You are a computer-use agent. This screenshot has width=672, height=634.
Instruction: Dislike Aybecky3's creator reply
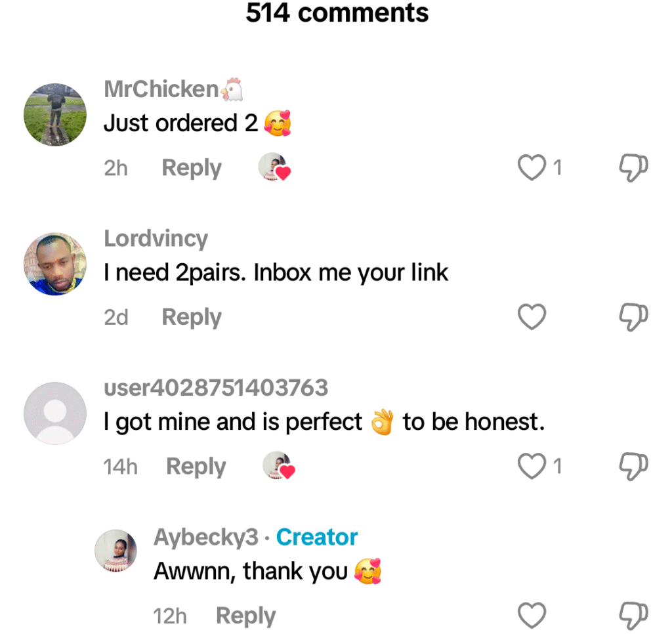(x=633, y=616)
